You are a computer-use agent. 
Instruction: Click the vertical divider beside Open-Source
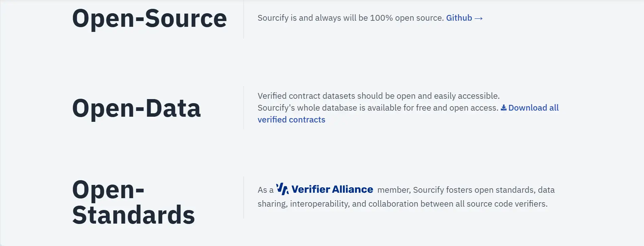tap(244, 19)
